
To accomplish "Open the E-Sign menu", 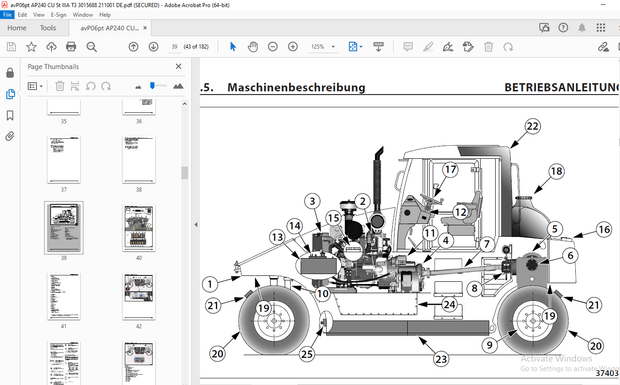I will click(x=59, y=15).
